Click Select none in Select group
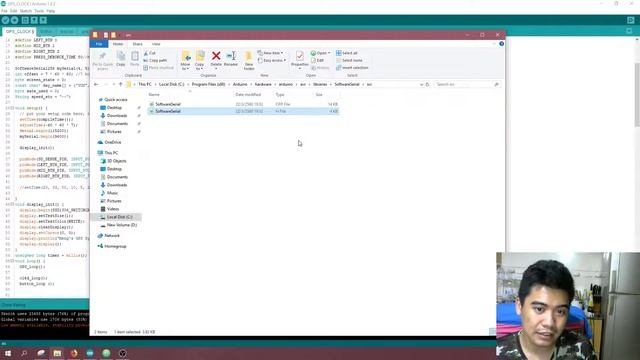Viewport: 640px width, 360px height. [x=349, y=60]
